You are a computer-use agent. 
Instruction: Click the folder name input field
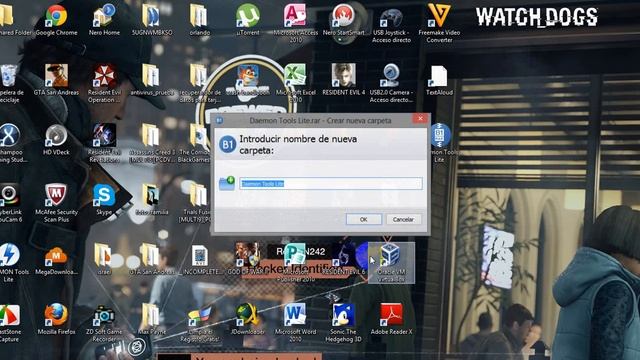click(x=331, y=184)
